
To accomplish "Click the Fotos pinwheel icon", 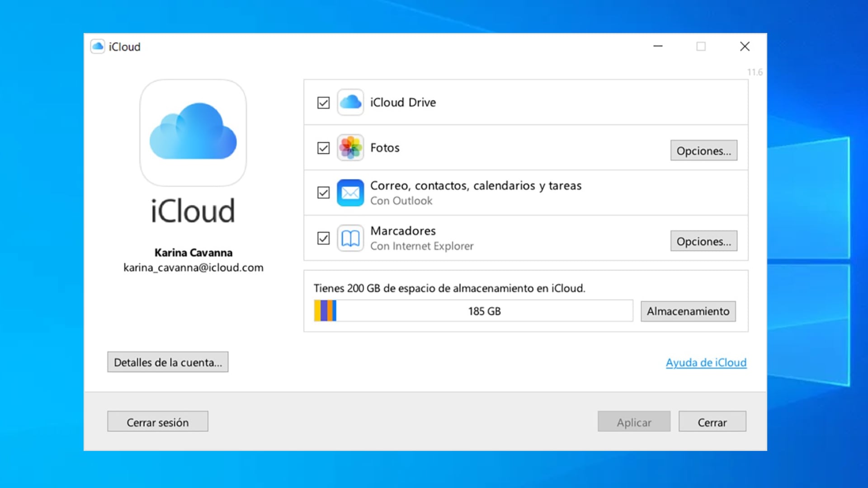I will (x=350, y=148).
